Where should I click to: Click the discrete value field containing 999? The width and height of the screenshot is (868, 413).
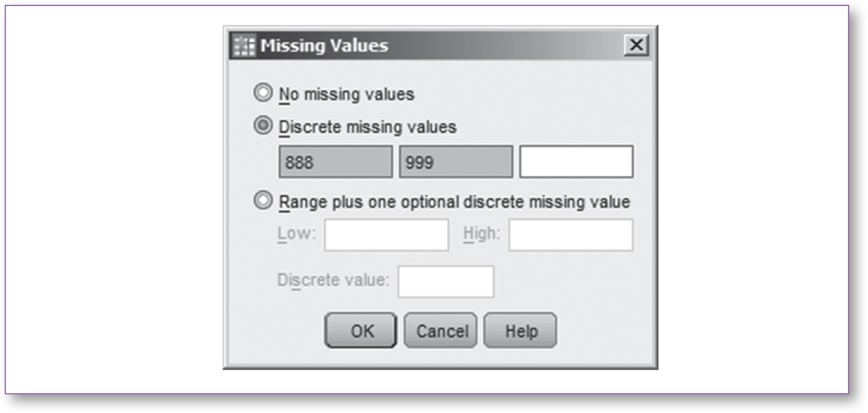coord(456,162)
